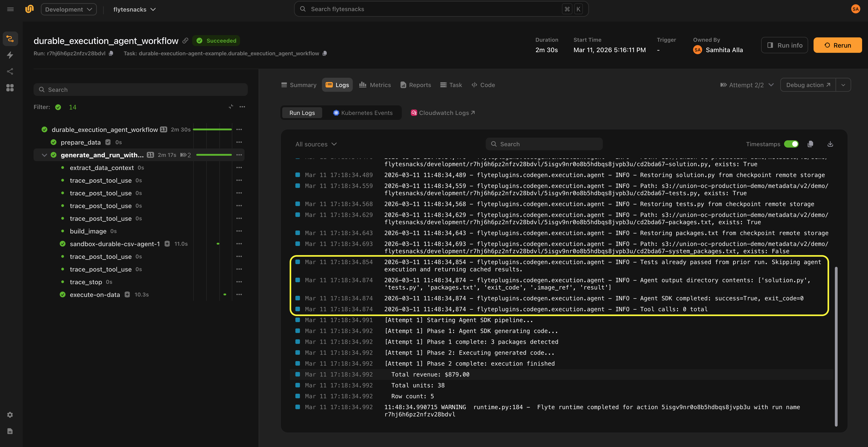The image size is (868, 447).
Task: Click the log search field
Action: click(544, 144)
